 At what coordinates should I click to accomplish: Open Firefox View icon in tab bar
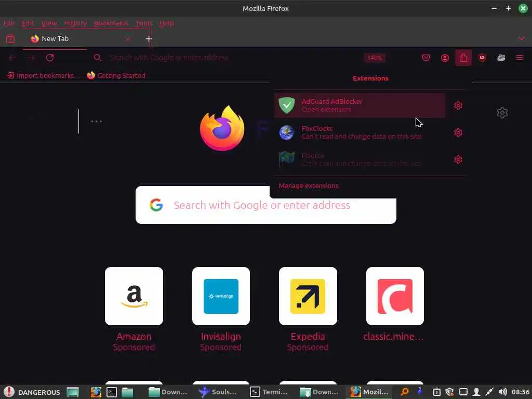pyautogui.click(x=10, y=38)
